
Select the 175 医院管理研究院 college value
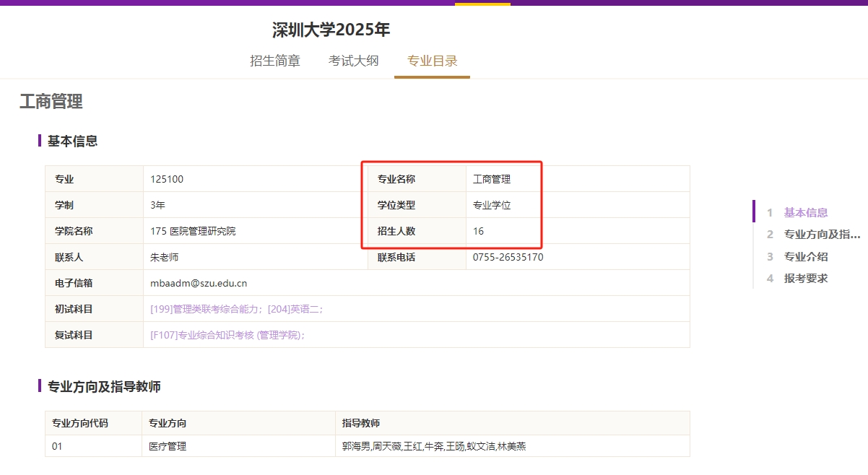(x=193, y=231)
